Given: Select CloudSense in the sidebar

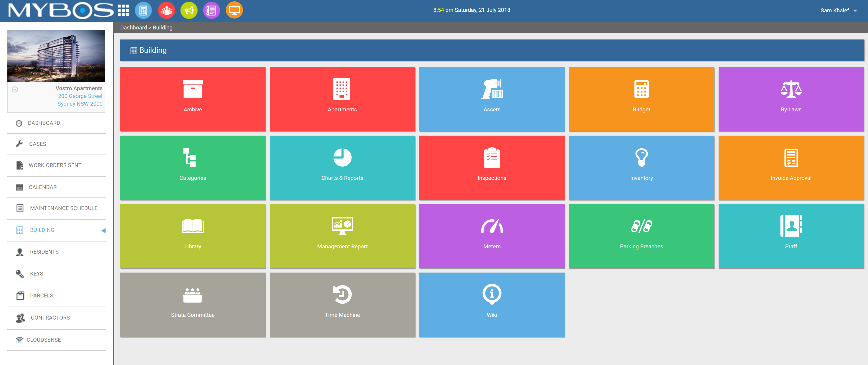Looking at the screenshot, I should pyautogui.click(x=44, y=340).
